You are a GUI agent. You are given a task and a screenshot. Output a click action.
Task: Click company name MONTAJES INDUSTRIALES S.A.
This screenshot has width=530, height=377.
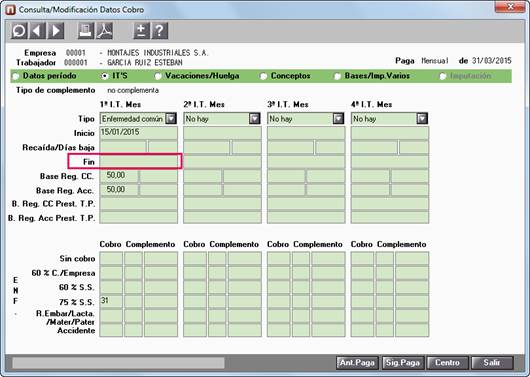pos(158,53)
